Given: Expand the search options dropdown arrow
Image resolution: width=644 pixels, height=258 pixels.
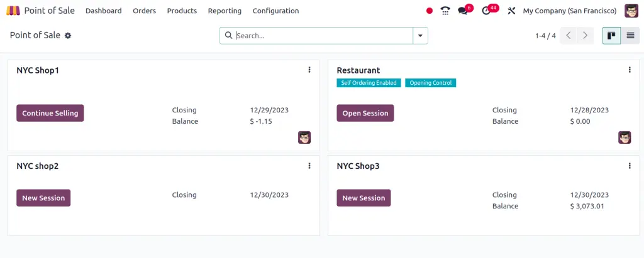Looking at the screenshot, I should [420, 36].
